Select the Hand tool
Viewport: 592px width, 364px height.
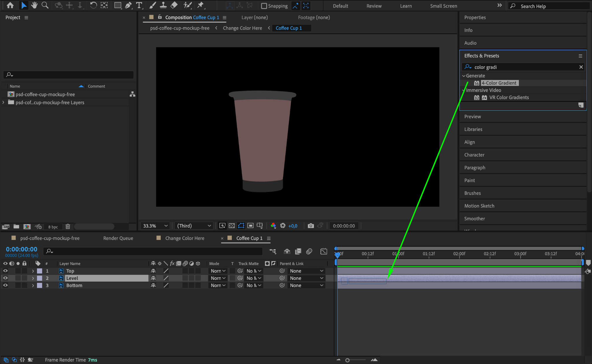point(34,5)
